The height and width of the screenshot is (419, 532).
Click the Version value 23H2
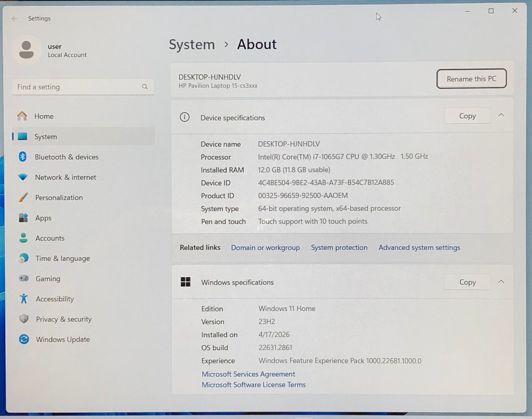pyautogui.click(x=267, y=322)
